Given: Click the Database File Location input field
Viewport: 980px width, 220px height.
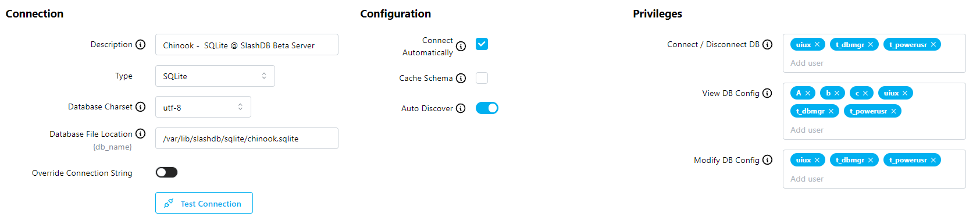Looking at the screenshot, I should (247, 139).
